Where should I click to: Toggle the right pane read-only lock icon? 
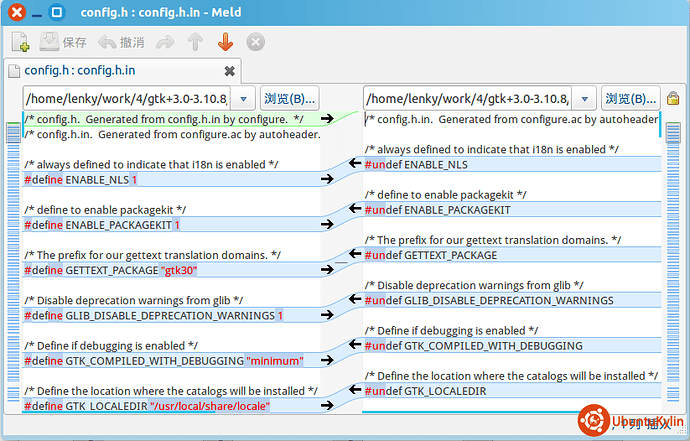pyautogui.click(x=673, y=99)
